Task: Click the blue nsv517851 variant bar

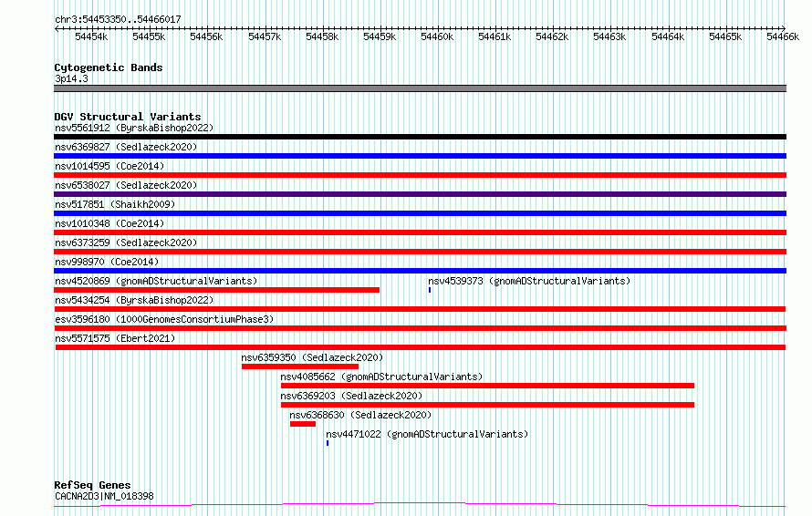Action: click(x=420, y=213)
